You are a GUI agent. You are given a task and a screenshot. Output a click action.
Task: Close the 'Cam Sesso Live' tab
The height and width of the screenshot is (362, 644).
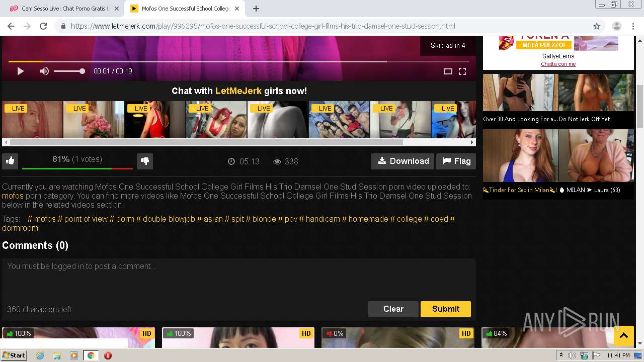116,9
